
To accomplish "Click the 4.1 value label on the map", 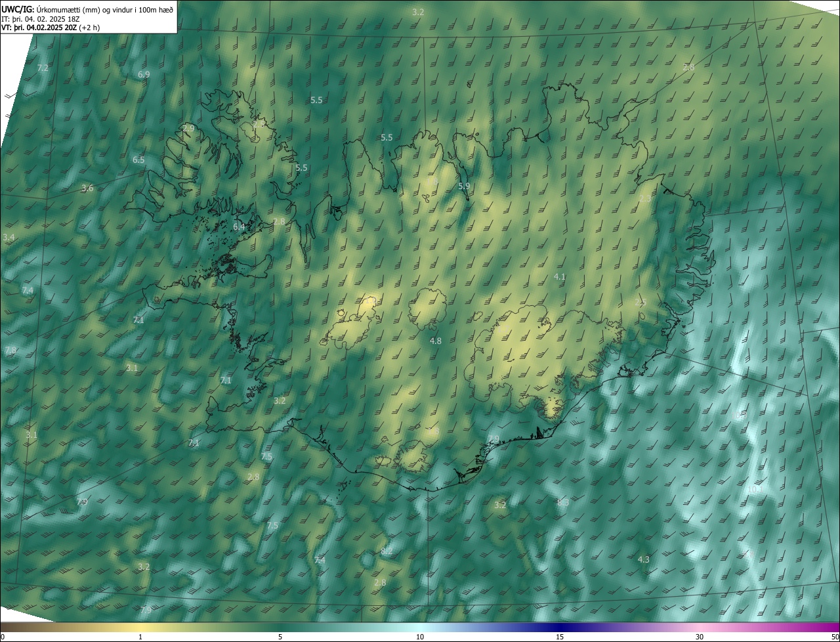I will (560, 276).
